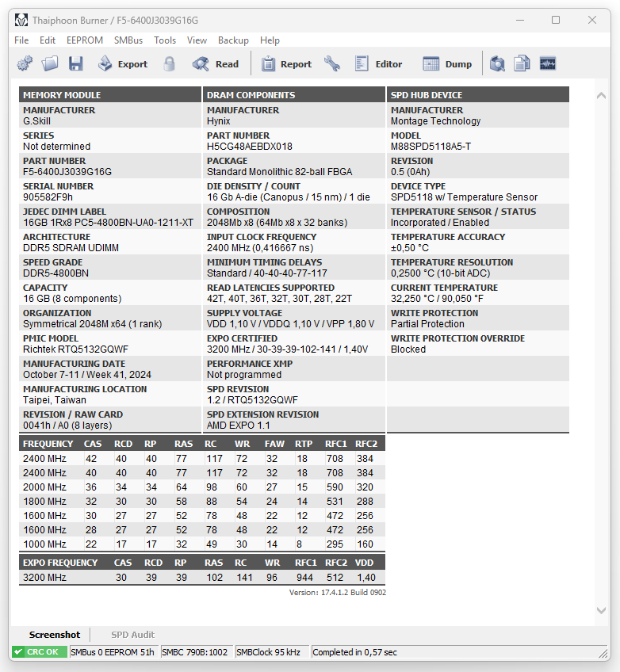Select the Montage Technology manufacturer value
This screenshot has height=672, width=620.
click(x=435, y=121)
